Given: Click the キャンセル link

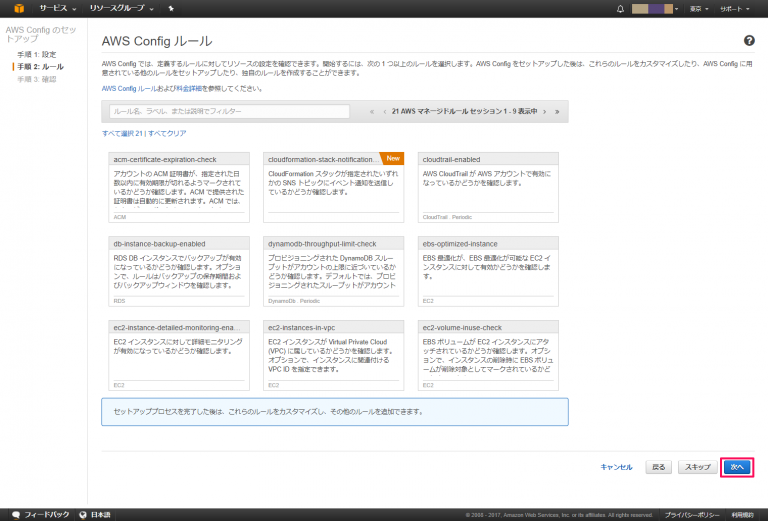Looking at the screenshot, I should [616, 467].
